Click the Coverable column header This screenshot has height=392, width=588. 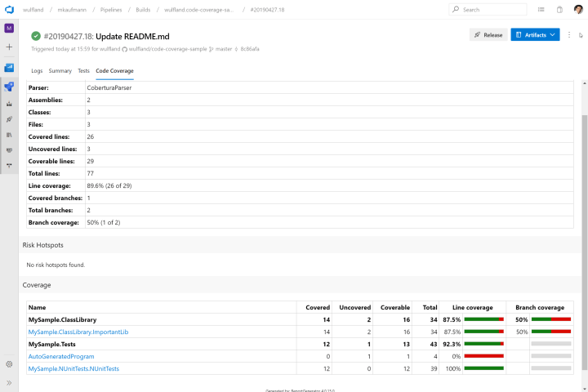pos(395,308)
